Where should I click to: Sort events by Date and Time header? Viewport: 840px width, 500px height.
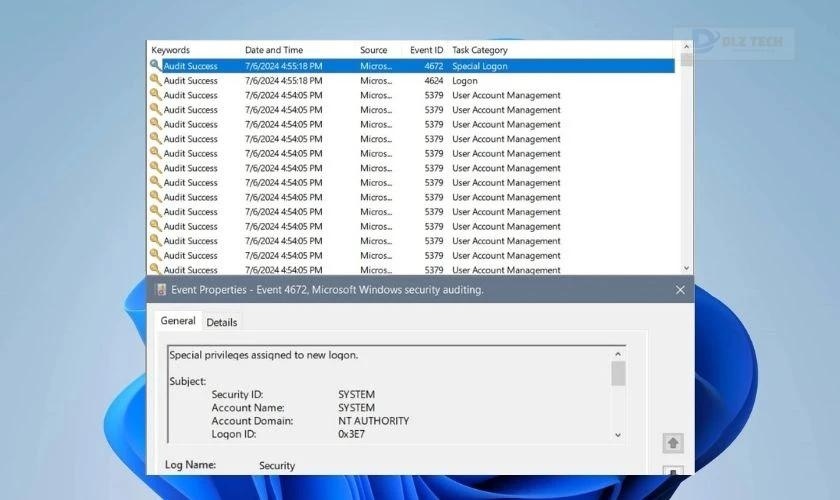273,50
